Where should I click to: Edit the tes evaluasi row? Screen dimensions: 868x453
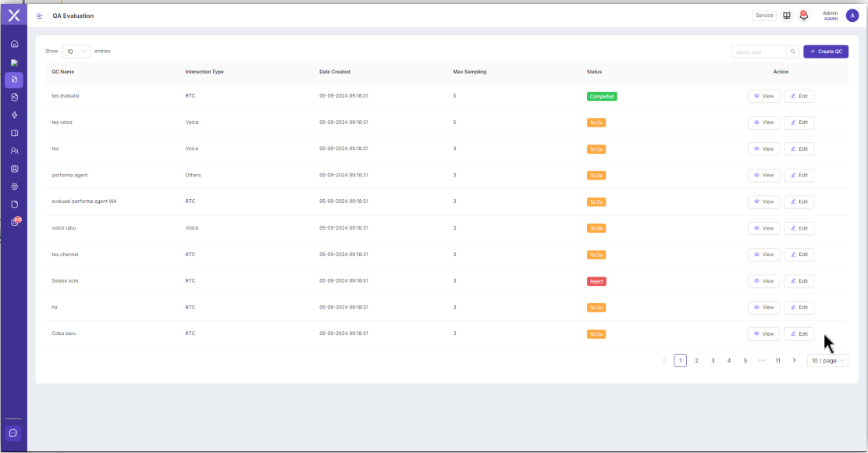tap(799, 96)
